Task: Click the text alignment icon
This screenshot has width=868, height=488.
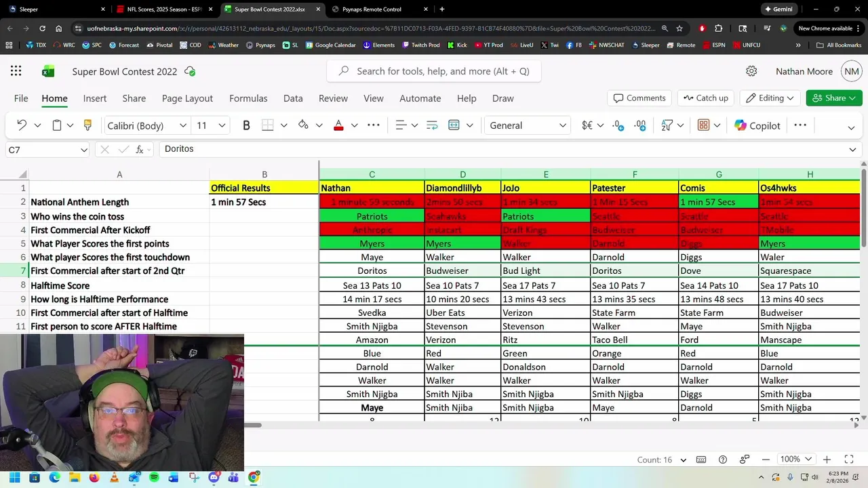Action: coord(401,125)
